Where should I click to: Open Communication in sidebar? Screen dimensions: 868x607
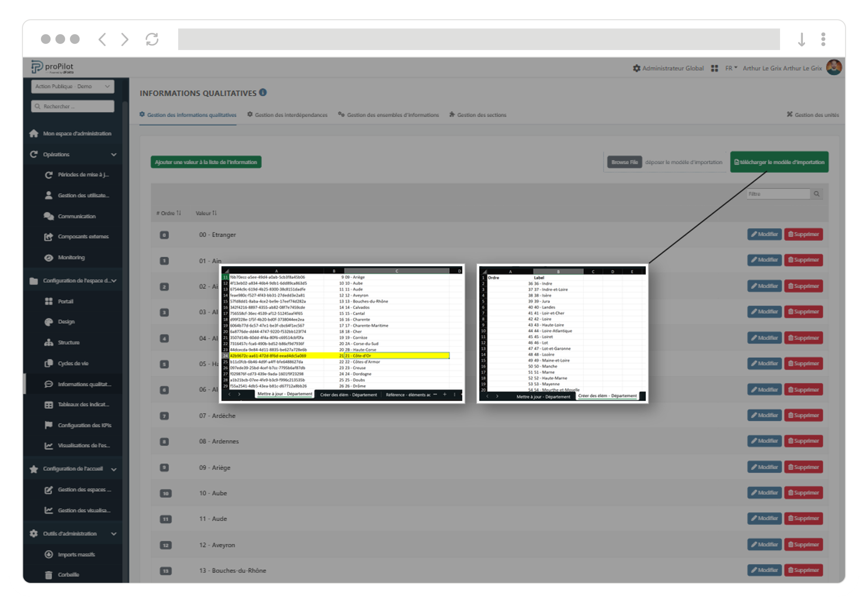click(70, 216)
